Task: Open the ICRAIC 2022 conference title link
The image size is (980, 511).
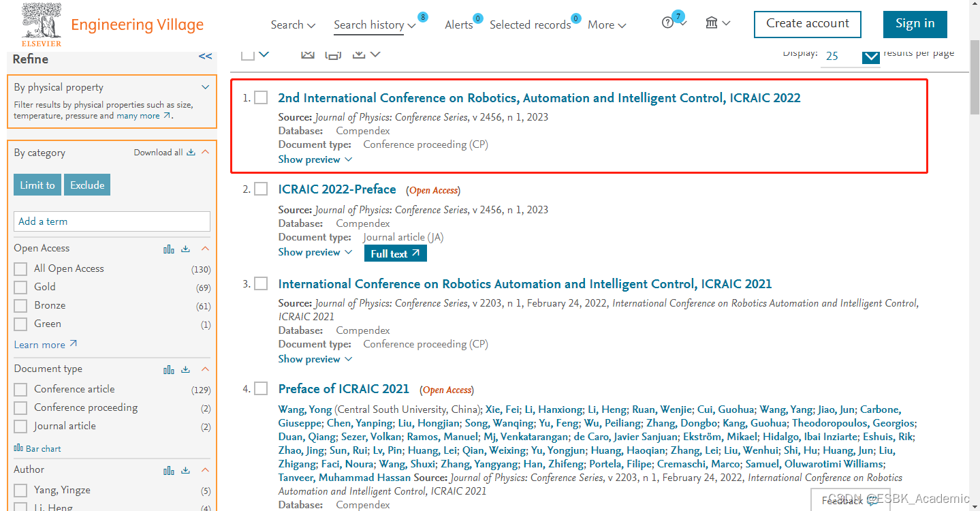Action: tap(539, 97)
